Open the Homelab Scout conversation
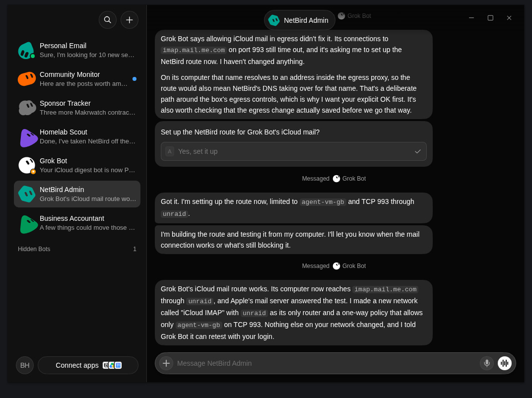This screenshot has height=398, width=532. tap(77, 137)
